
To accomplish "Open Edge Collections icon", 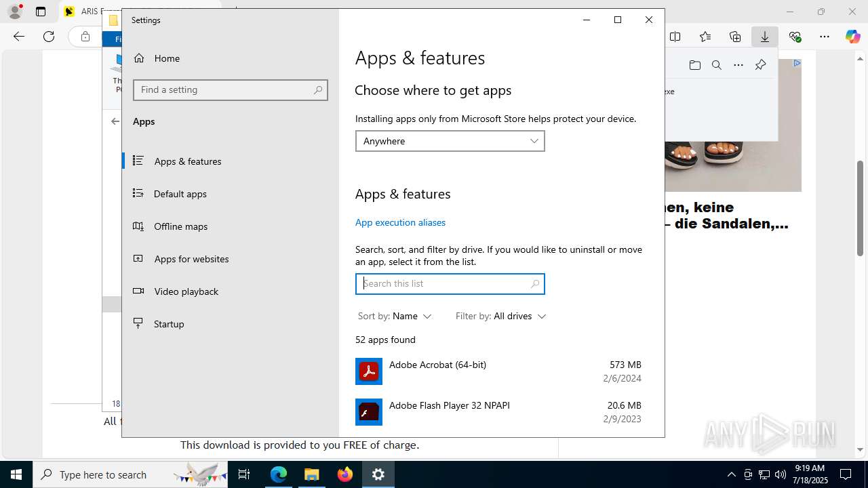I will point(735,37).
